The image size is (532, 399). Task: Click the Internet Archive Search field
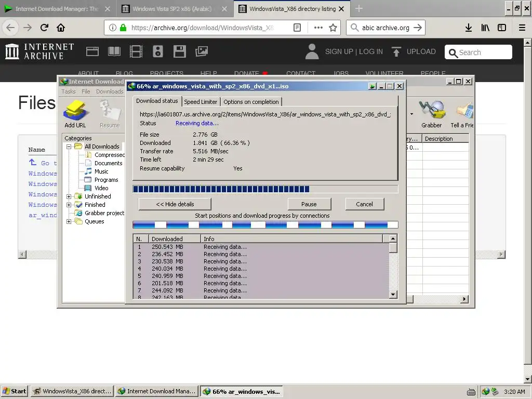(x=478, y=52)
